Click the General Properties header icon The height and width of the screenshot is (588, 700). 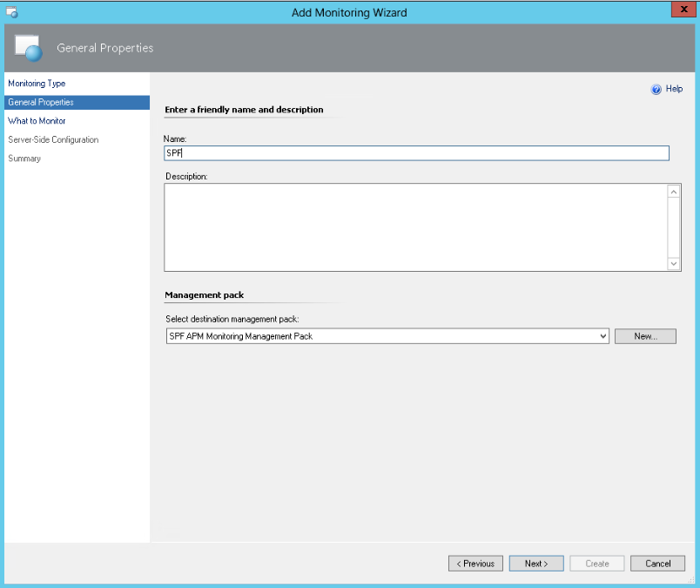(29, 49)
